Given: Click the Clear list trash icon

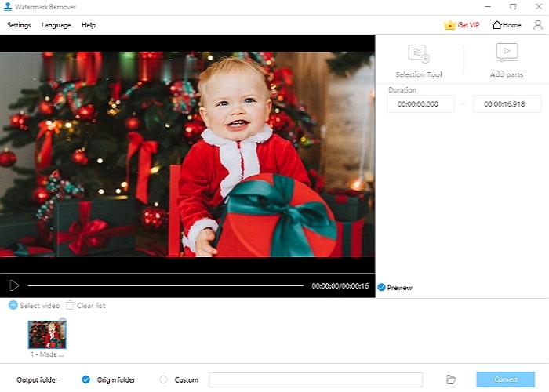Looking at the screenshot, I should point(70,305).
